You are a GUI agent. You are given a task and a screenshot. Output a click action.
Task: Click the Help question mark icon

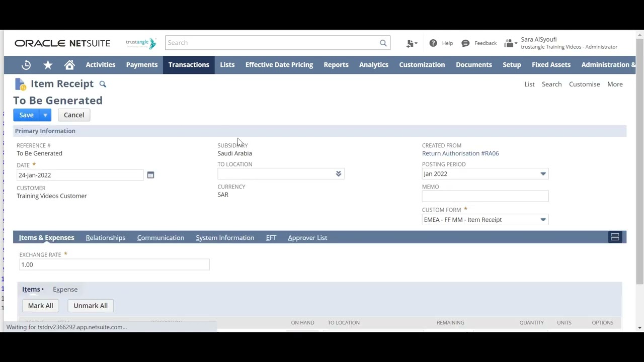coord(433,43)
